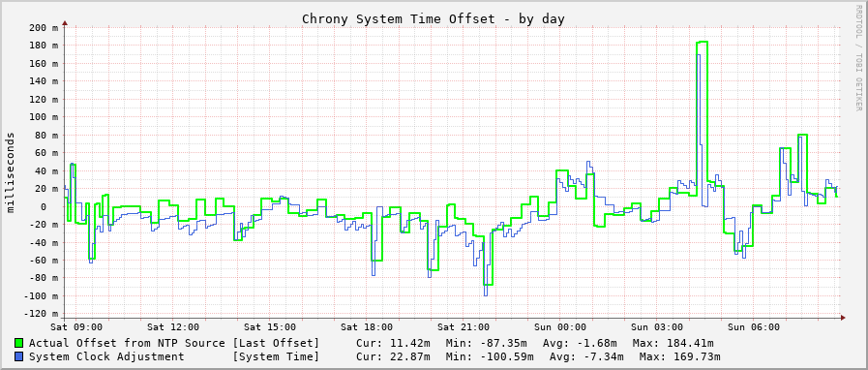
Task: Click the 'Sat 18:00' x-axis label
Action: pyautogui.click(x=367, y=327)
